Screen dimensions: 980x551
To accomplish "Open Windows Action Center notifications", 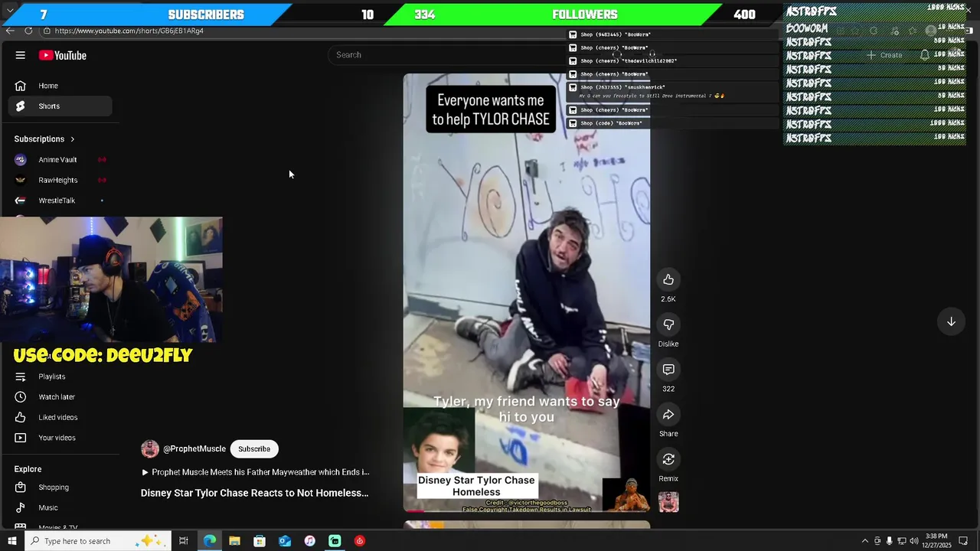I will tap(963, 541).
